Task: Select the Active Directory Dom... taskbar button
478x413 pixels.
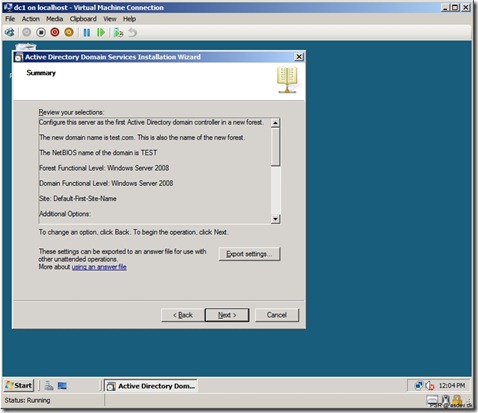Action: (x=150, y=386)
